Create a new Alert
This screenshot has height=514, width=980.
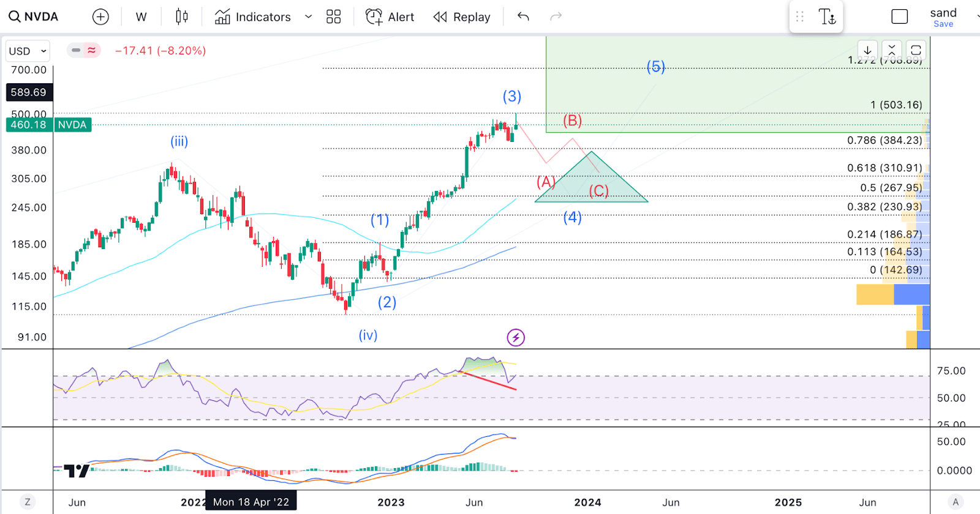pyautogui.click(x=390, y=17)
